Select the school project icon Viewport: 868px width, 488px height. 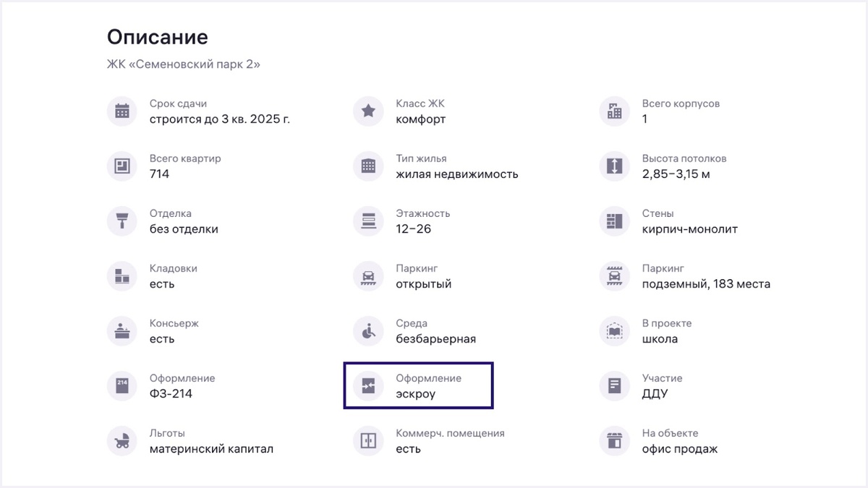coord(613,331)
